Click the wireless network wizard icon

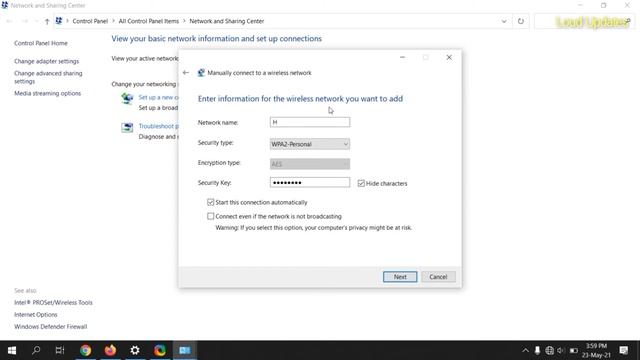coord(201,73)
